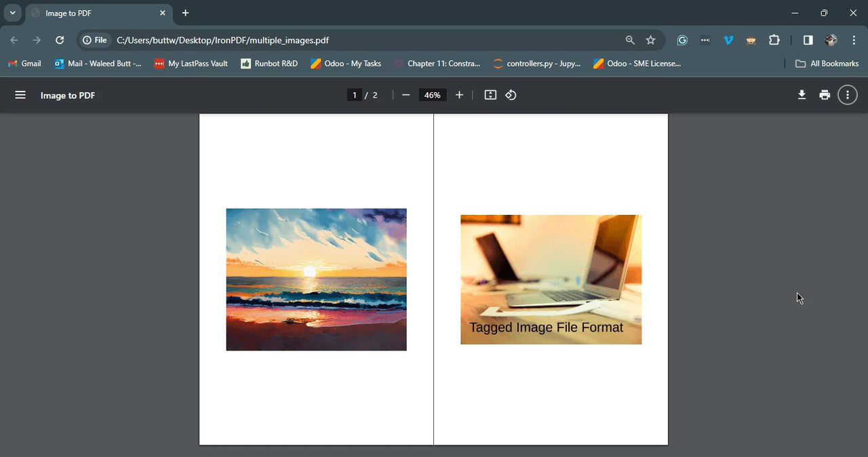The image size is (868, 457).
Task: Click the page number input field
Action: tap(354, 95)
